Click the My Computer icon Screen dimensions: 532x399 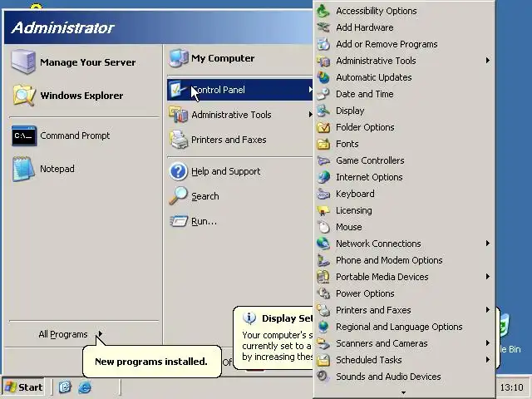179,58
